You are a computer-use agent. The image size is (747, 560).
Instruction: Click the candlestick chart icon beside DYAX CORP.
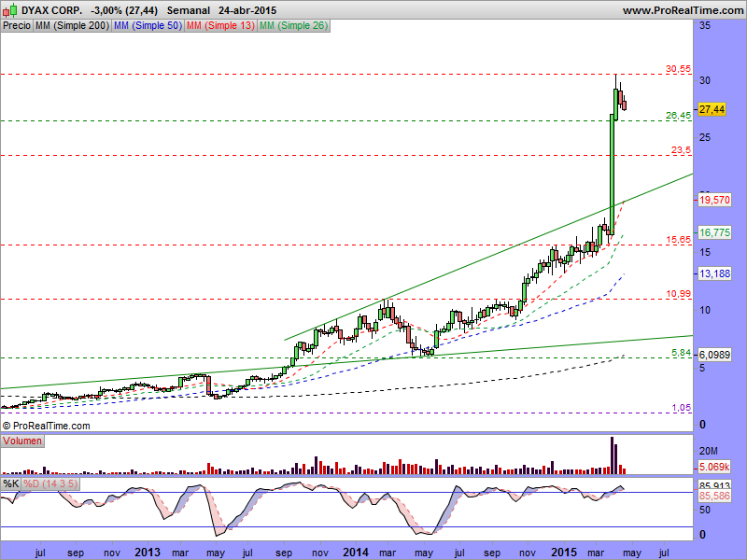[10, 9]
